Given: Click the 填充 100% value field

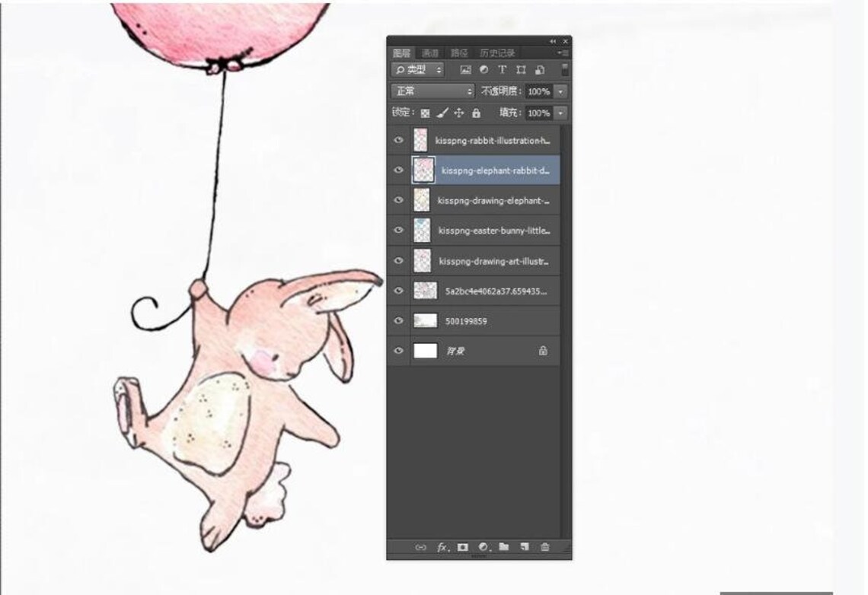Looking at the screenshot, I should point(540,113).
